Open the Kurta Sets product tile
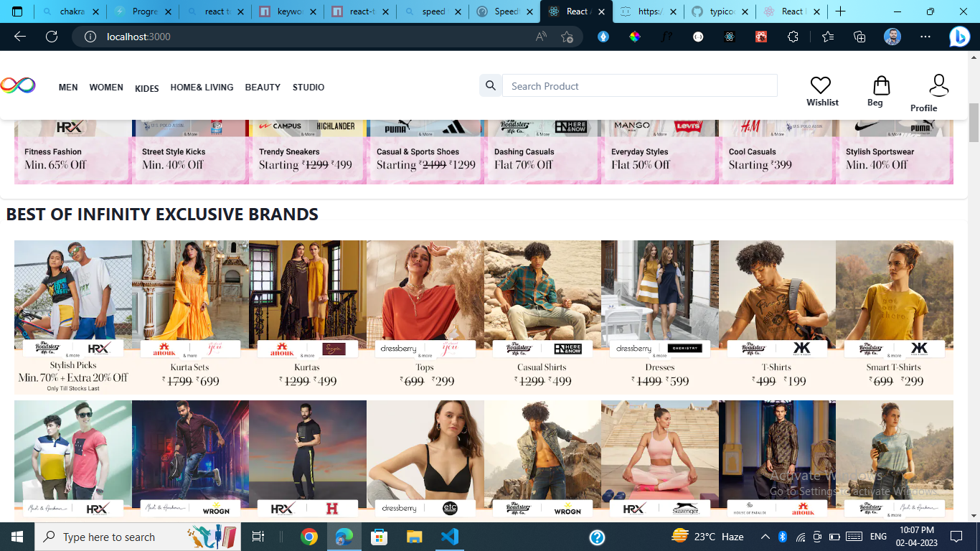Viewport: 980px width, 551px height. (x=190, y=317)
